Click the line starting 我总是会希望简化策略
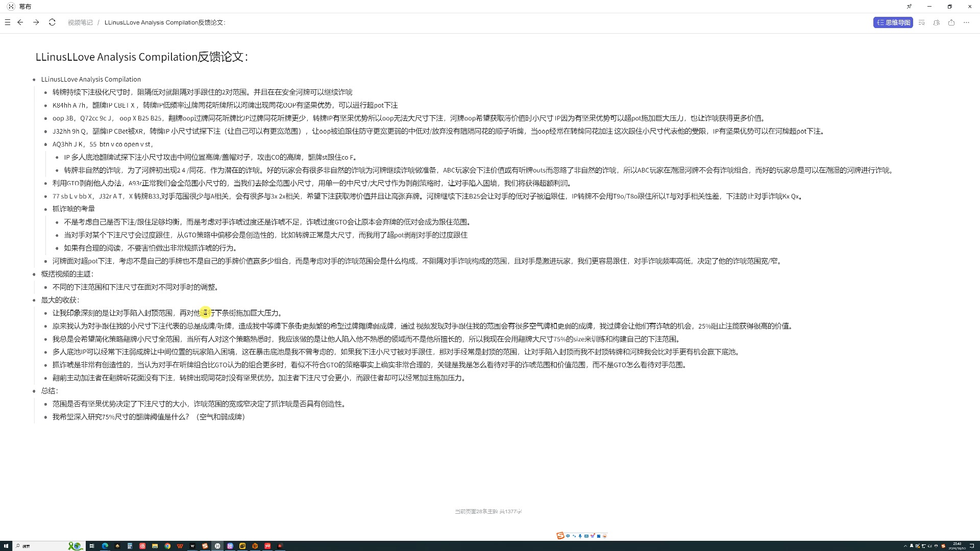Image resolution: width=980 pixels, height=551 pixels. click(367, 339)
